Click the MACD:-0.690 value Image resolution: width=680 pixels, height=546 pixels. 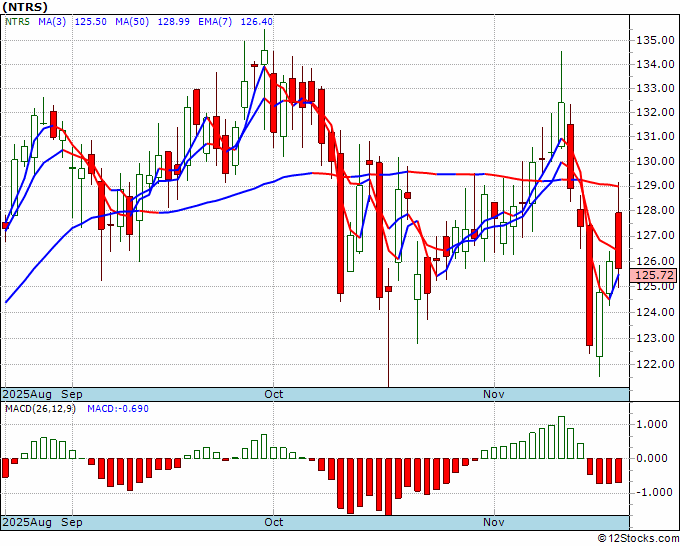[x=118, y=409]
